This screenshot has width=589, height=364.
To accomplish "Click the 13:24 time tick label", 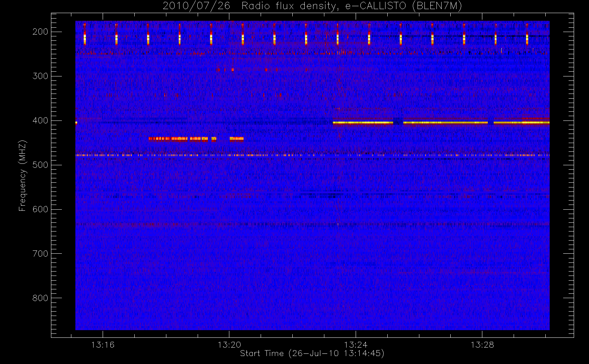I will (x=356, y=345).
